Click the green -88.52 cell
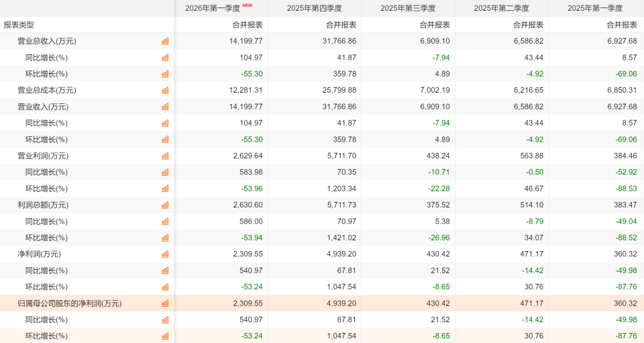The width and height of the screenshot is (644, 343). [x=626, y=238]
